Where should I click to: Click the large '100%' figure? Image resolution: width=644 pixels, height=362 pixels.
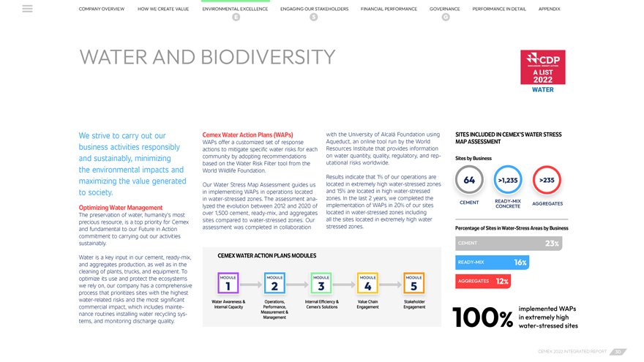[482, 317]
